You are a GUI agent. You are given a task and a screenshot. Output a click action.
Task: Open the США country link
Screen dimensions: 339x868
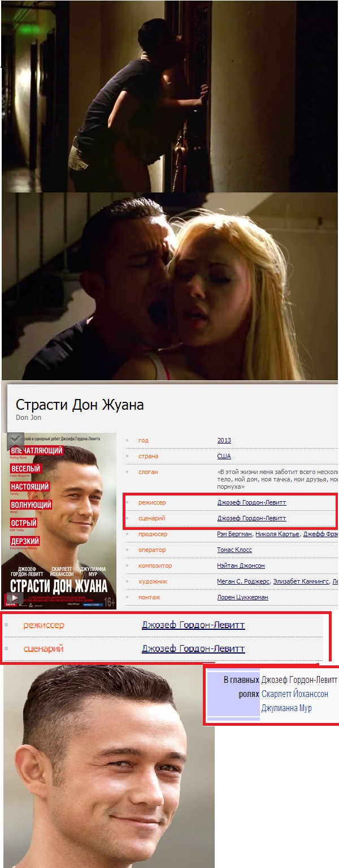click(x=224, y=456)
